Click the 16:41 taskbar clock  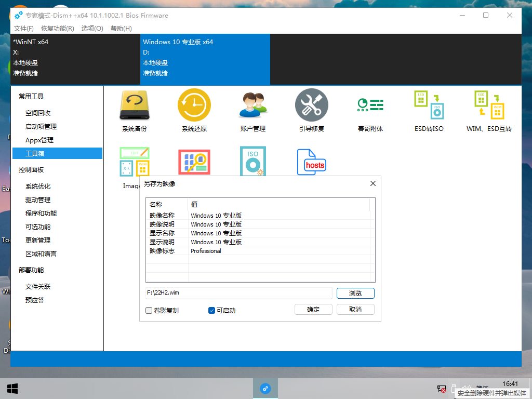(510, 384)
